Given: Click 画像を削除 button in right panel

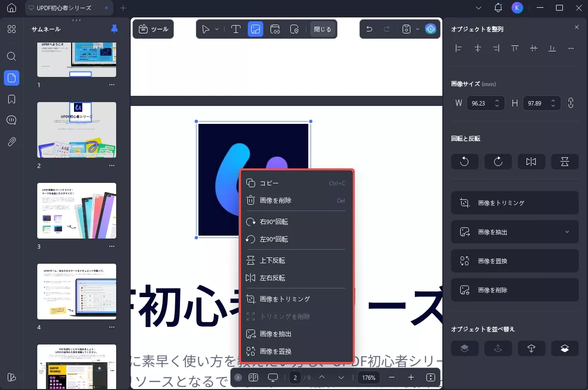Looking at the screenshot, I should [515, 290].
